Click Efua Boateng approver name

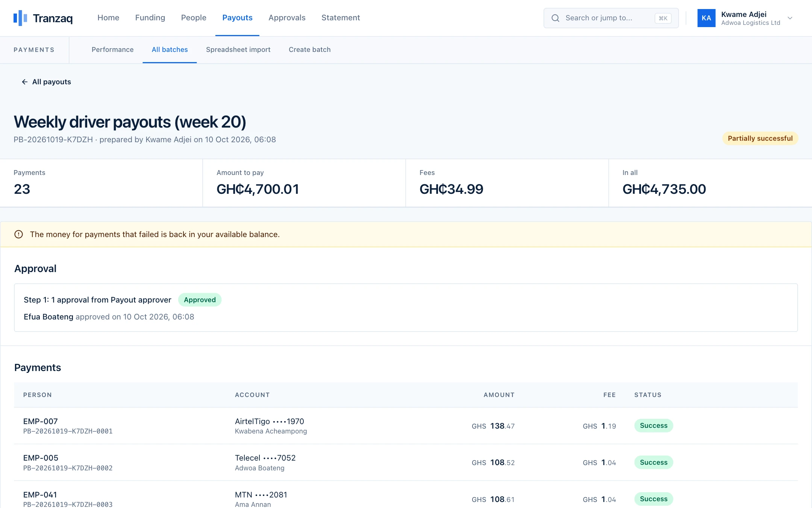point(48,317)
